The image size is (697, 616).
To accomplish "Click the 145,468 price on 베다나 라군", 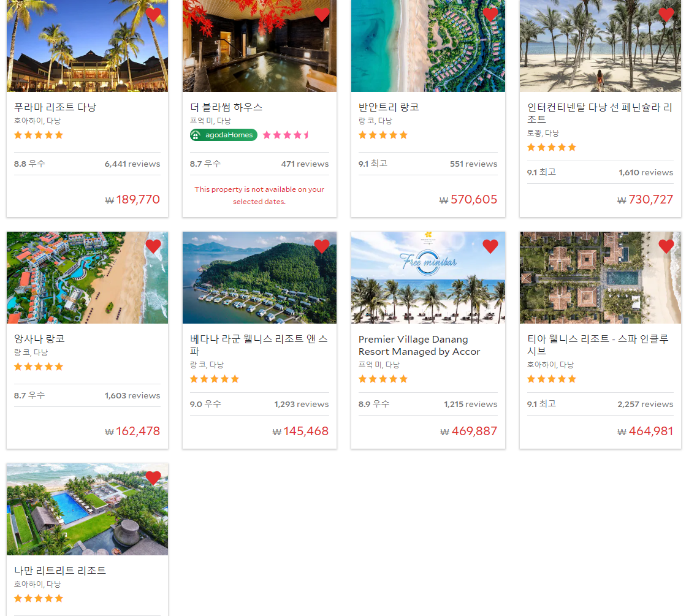I will tap(300, 431).
